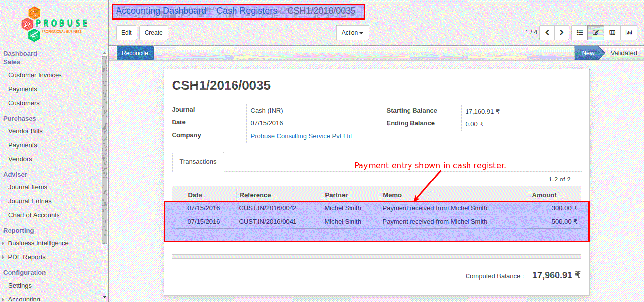Click sidebar scroll down arrow
644x302 pixels.
(104, 298)
